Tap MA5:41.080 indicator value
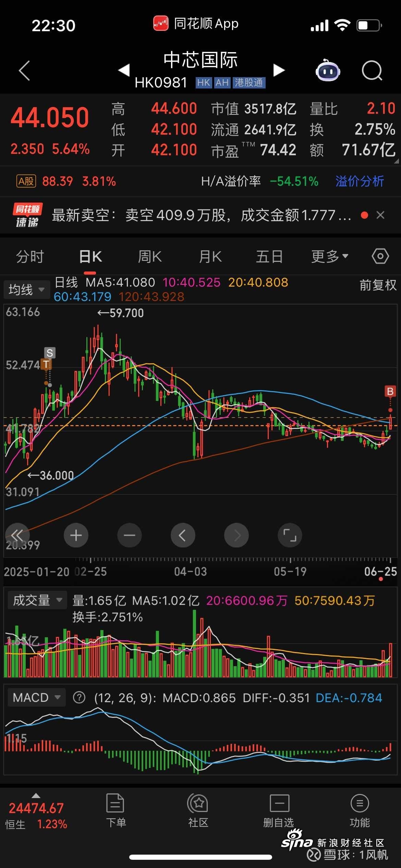 click(x=120, y=282)
